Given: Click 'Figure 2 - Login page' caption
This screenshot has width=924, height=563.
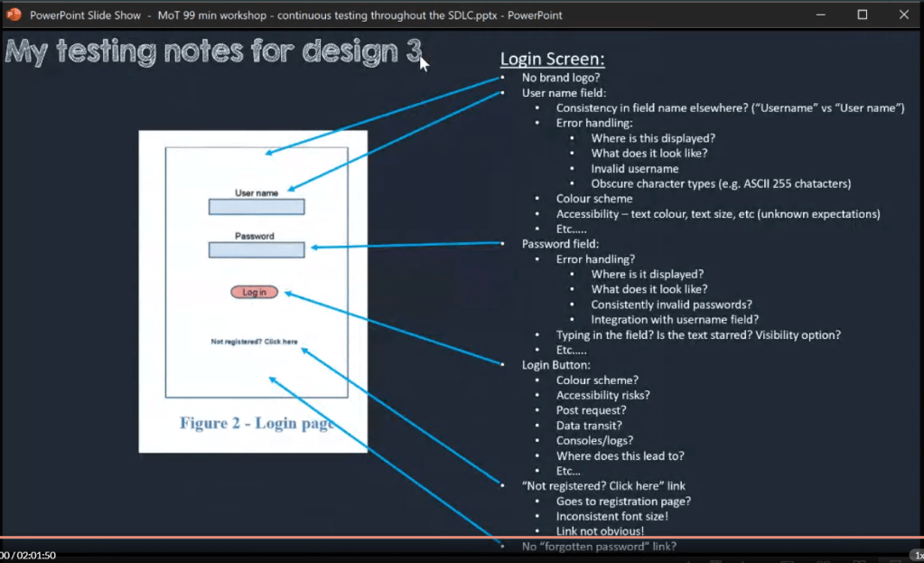Looking at the screenshot, I should click(257, 423).
